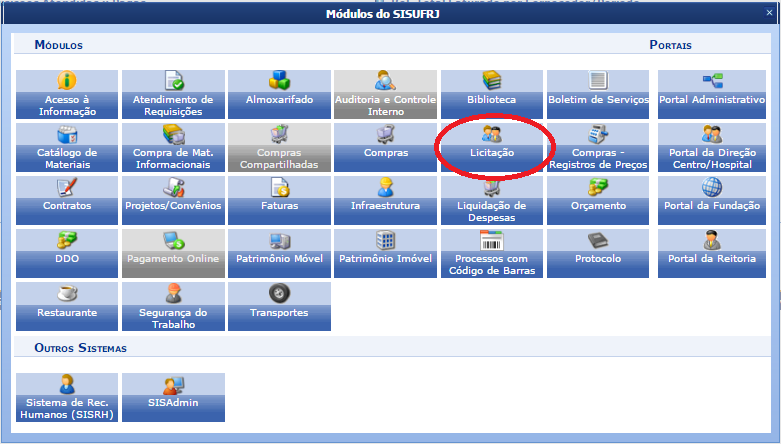Open the Contratos module

coord(67,199)
